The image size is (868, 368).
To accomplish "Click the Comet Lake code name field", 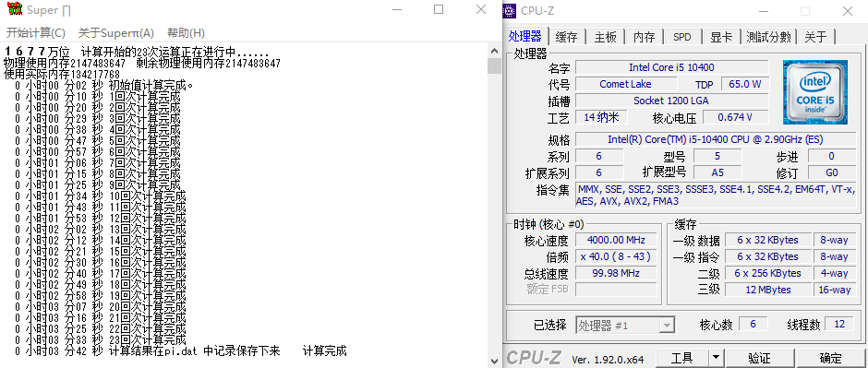I will coord(625,84).
